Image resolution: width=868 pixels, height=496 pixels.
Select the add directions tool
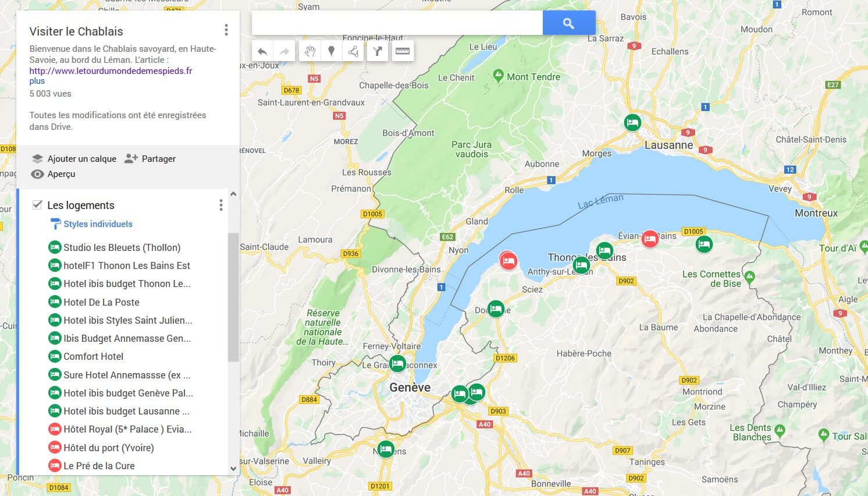pos(378,51)
